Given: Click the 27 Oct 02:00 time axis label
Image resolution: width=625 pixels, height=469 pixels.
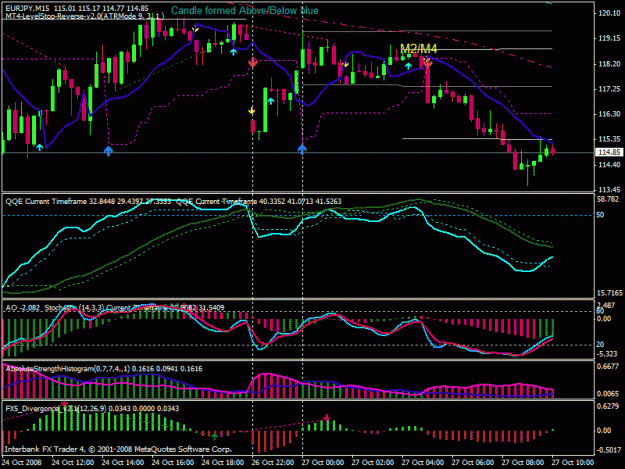Looking at the screenshot, I should 373,462.
